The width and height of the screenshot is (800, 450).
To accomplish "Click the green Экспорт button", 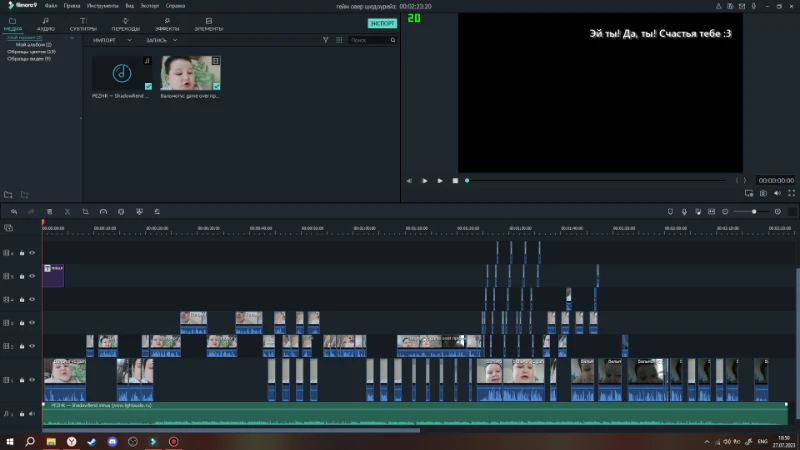I will tap(382, 23).
